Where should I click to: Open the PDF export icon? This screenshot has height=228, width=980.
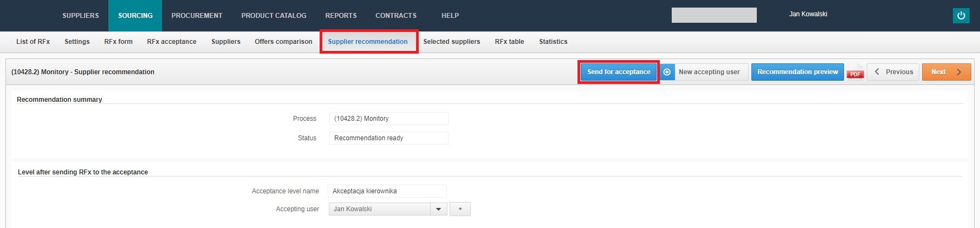855,73
